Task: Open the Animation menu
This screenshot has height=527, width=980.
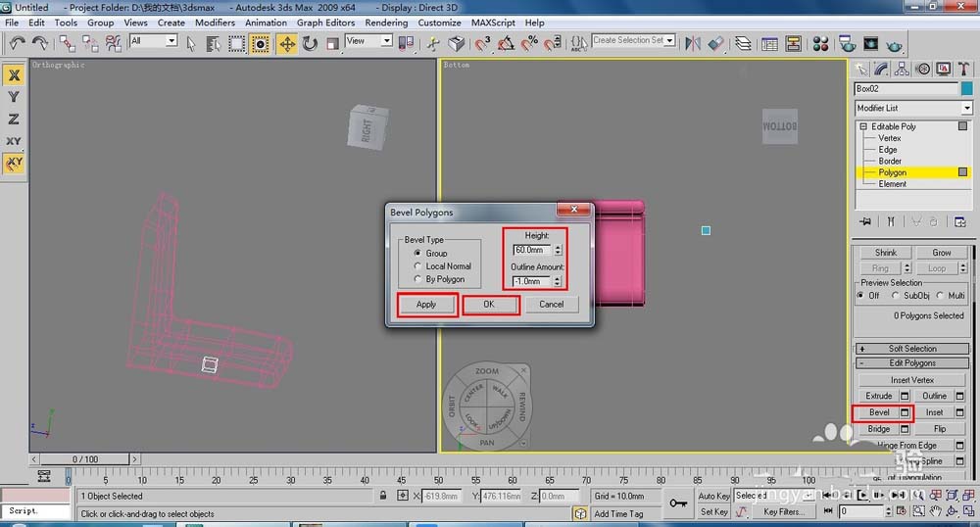Action: (266, 23)
